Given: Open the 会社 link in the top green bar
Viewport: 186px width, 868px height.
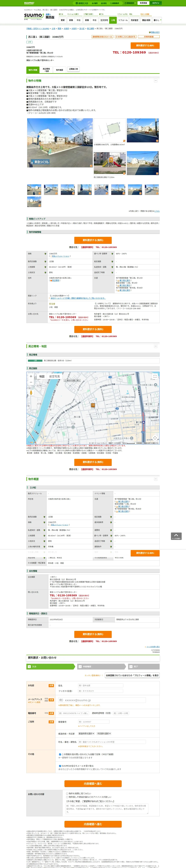Looking at the screenshot, I should coord(104,3).
